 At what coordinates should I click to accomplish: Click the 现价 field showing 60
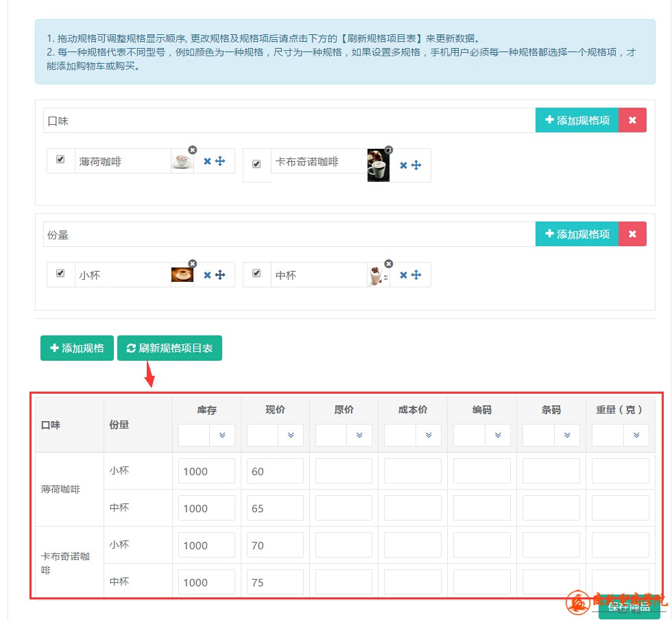tap(275, 471)
